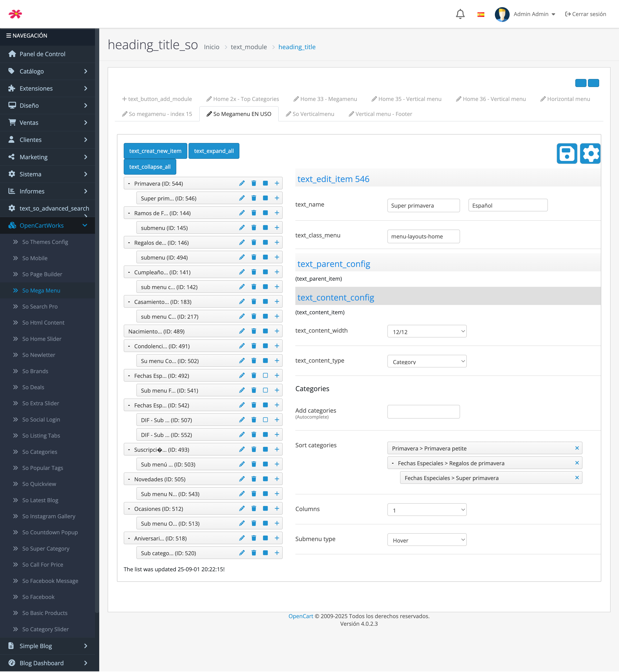Open So Page Builder in sidebar
This screenshot has width=619, height=672.
(42, 274)
